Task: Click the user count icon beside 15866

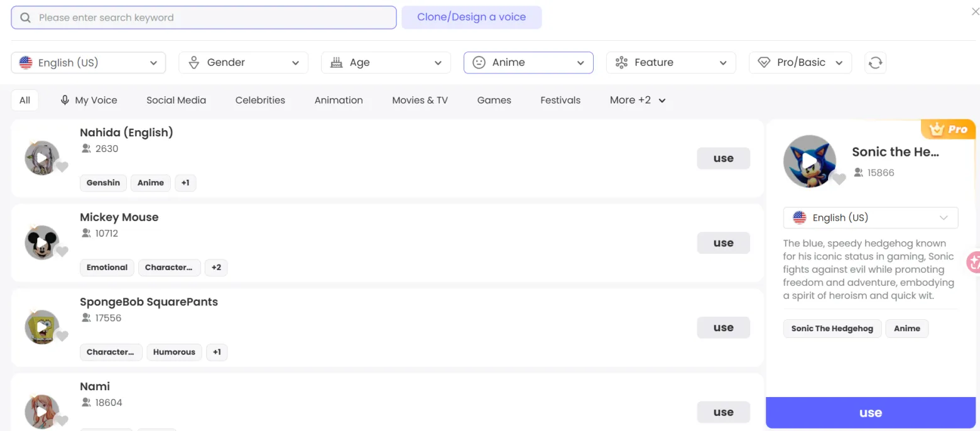Action: pyautogui.click(x=858, y=173)
